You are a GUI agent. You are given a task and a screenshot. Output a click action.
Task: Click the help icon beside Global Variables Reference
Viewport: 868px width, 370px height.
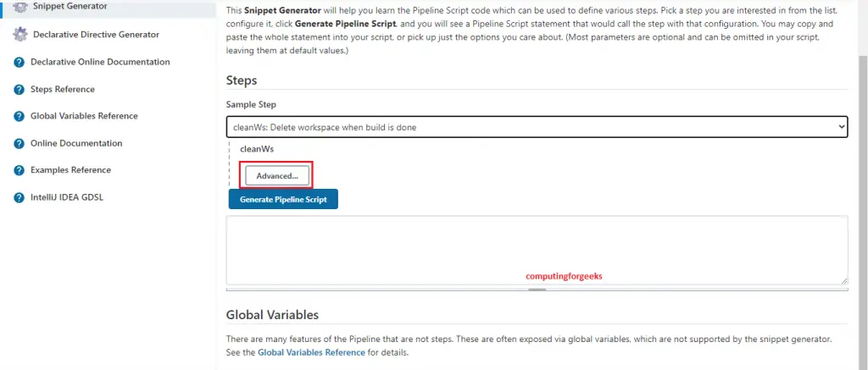[x=19, y=117]
